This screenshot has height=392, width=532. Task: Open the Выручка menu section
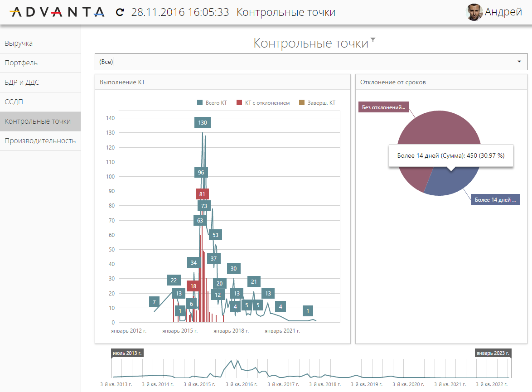pyautogui.click(x=19, y=44)
